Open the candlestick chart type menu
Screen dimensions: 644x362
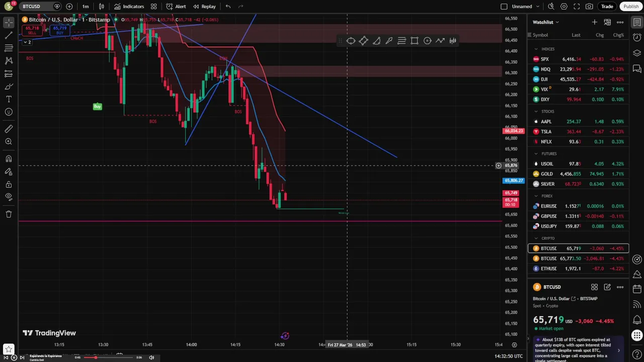click(102, 7)
